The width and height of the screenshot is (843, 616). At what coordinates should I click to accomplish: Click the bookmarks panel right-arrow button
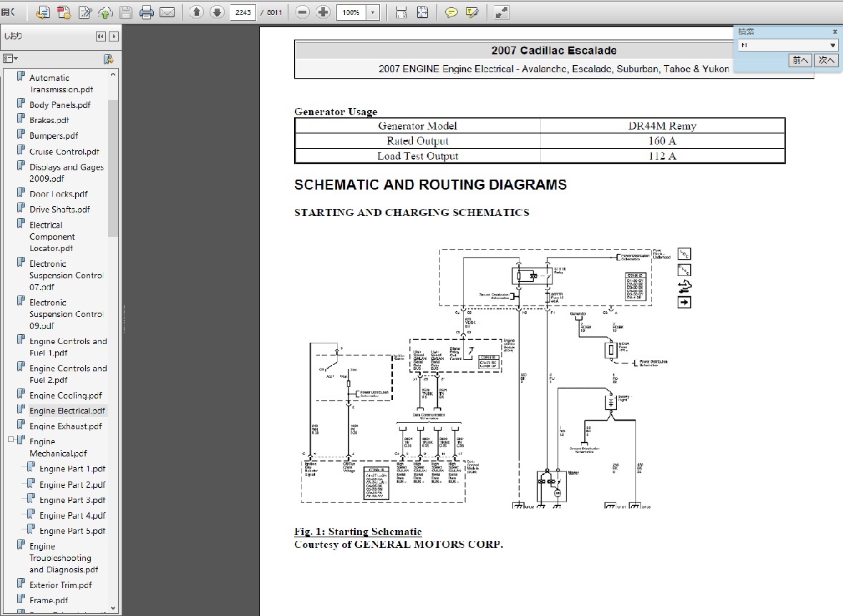pos(114,36)
